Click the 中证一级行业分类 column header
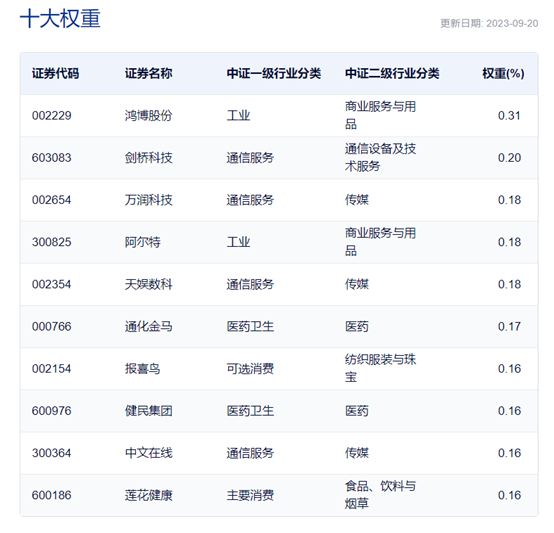 274,73
